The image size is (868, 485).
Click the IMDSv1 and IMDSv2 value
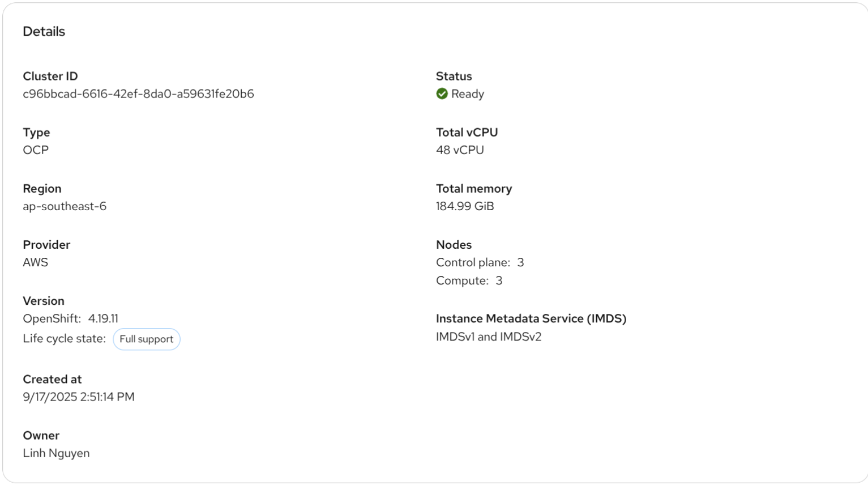pyautogui.click(x=489, y=337)
